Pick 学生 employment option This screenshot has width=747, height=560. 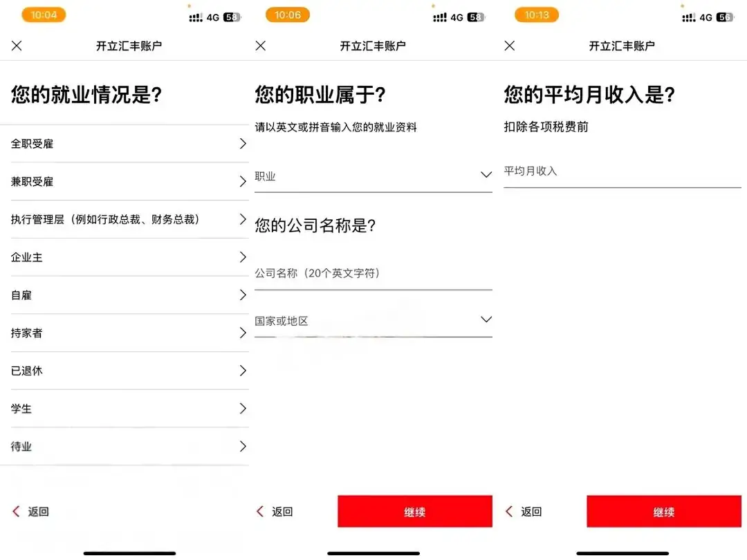pos(129,409)
